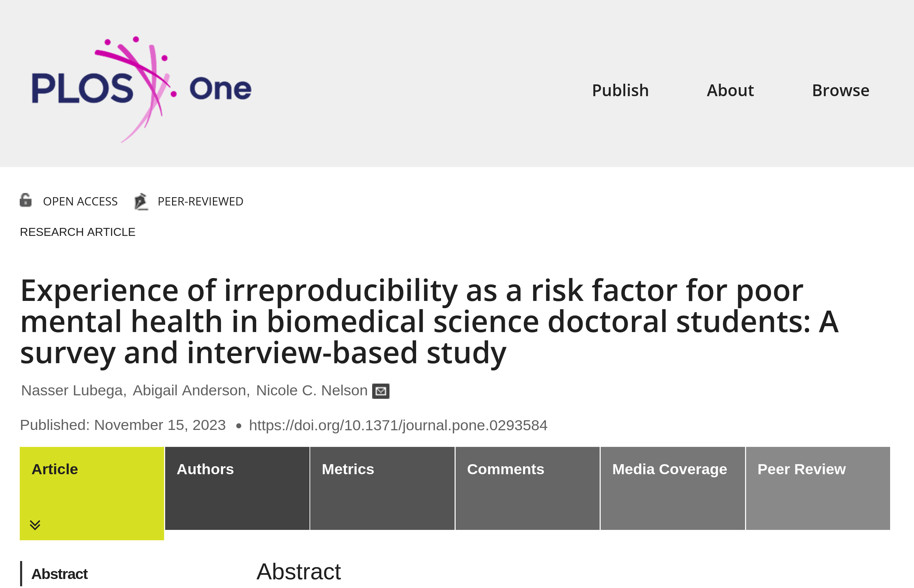Open the Comments tab
The image size is (914, 588).
click(505, 469)
